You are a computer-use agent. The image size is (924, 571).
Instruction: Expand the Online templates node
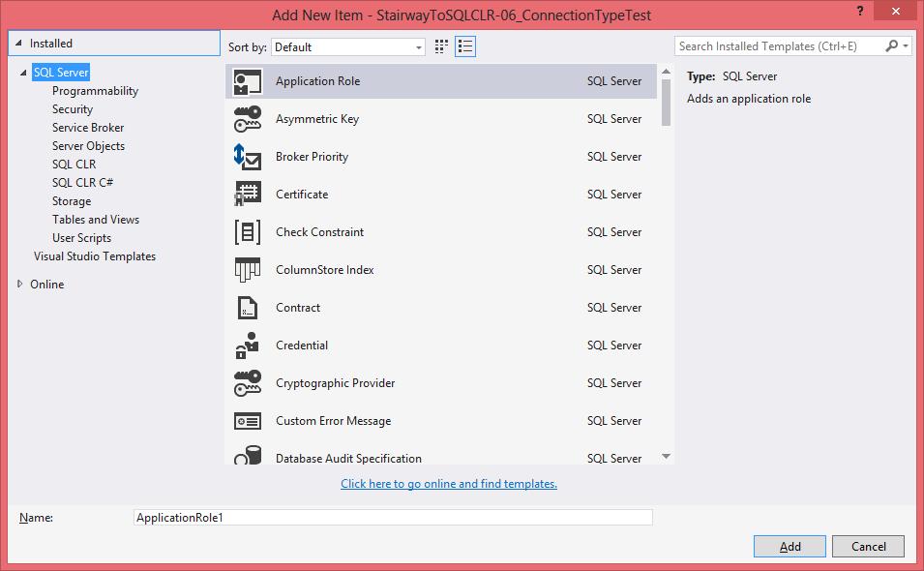pyautogui.click(x=20, y=285)
